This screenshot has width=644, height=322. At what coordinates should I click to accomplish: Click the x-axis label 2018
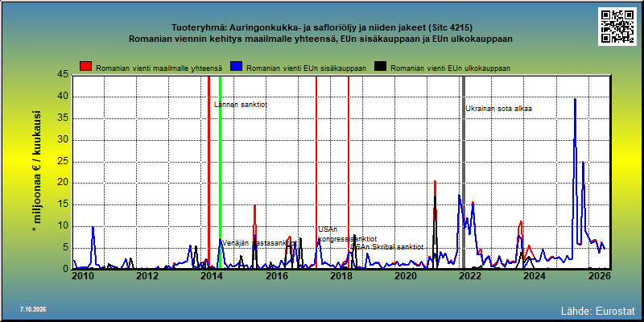click(341, 276)
